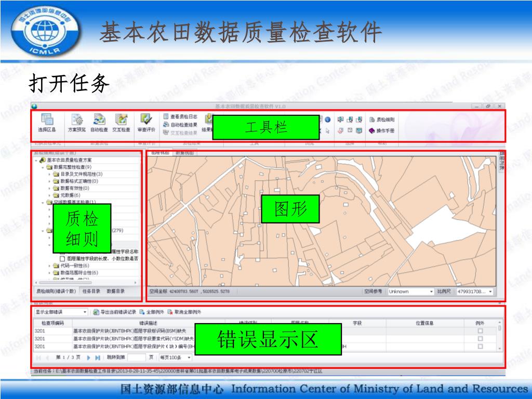
Task: Click the 错误描述 column header
Action: [149, 323]
